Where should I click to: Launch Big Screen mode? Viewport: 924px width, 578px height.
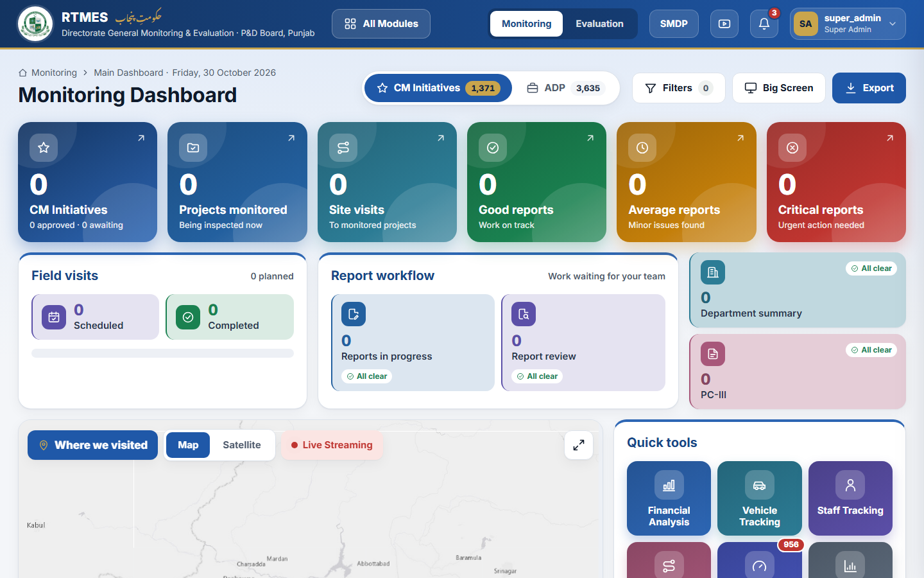pyautogui.click(x=779, y=88)
